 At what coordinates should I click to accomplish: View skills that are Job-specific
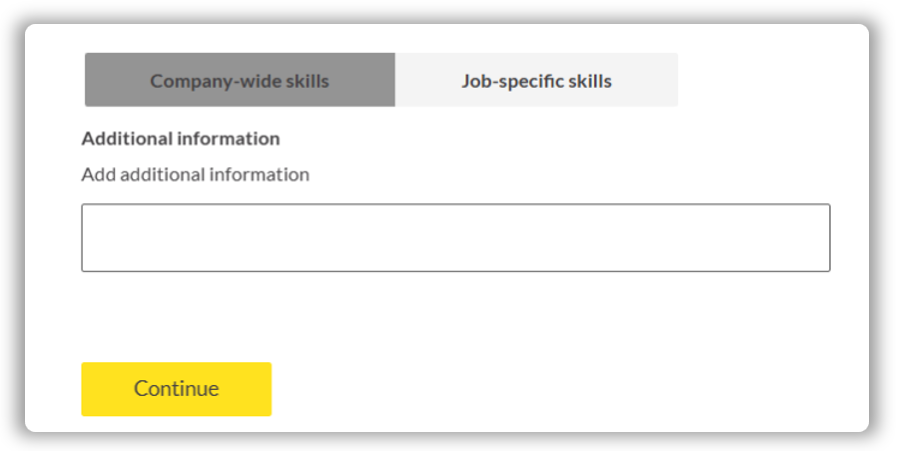[537, 80]
